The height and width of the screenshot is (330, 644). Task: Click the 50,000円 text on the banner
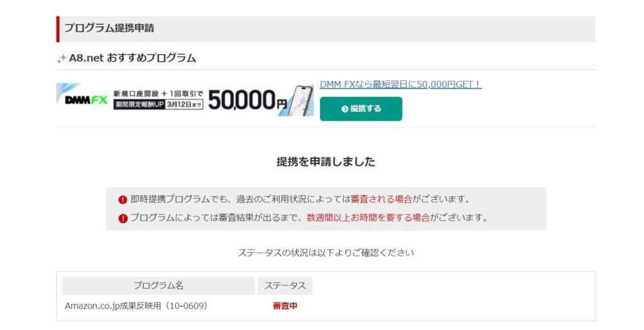tap(247, 100)
